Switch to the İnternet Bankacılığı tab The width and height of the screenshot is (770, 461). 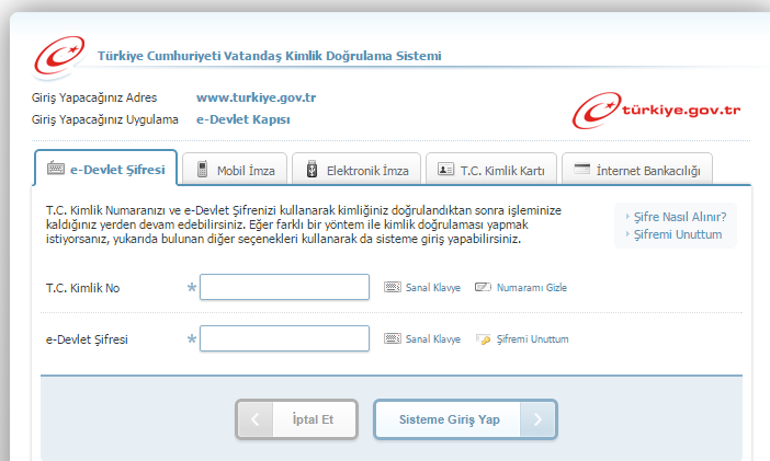pyautogui.click(x=638, y=171)
